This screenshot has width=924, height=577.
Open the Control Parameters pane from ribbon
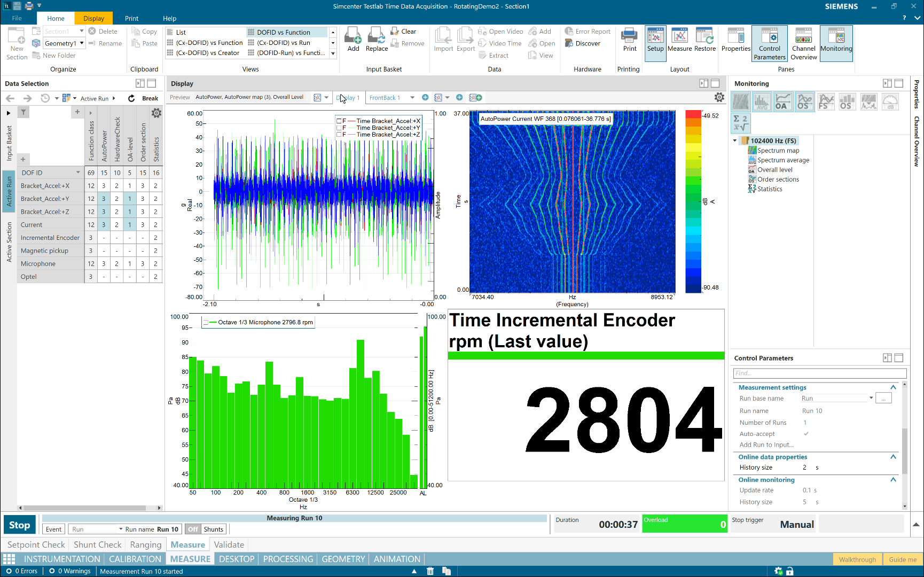click(x=769, y=43)
